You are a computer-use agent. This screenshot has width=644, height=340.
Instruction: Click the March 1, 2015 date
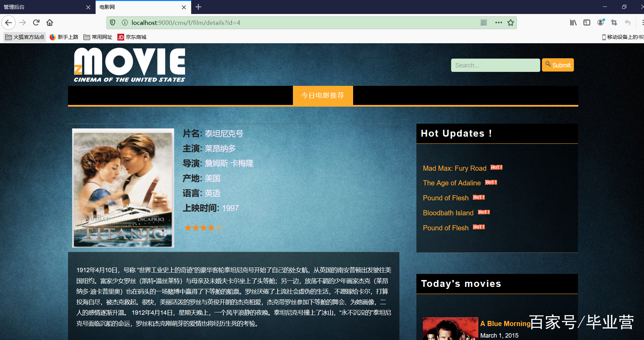tap(499, 336)
